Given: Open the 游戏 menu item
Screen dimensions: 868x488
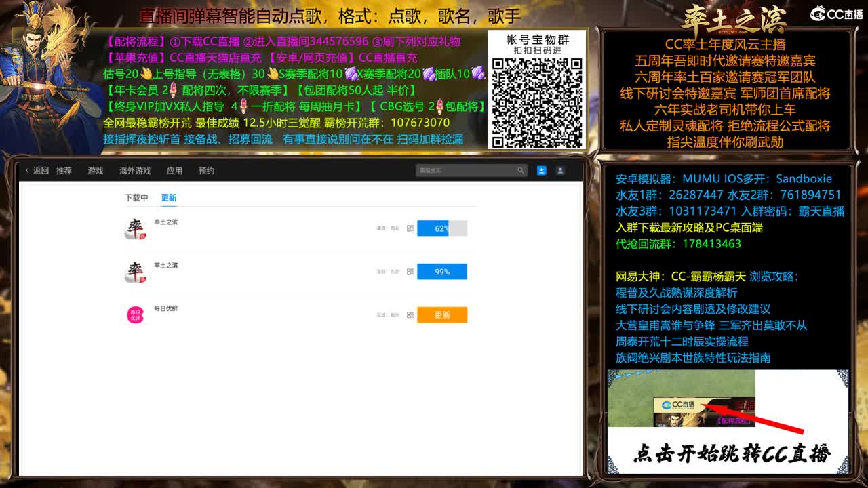Looking at the screenshot, I should (96, 171).
